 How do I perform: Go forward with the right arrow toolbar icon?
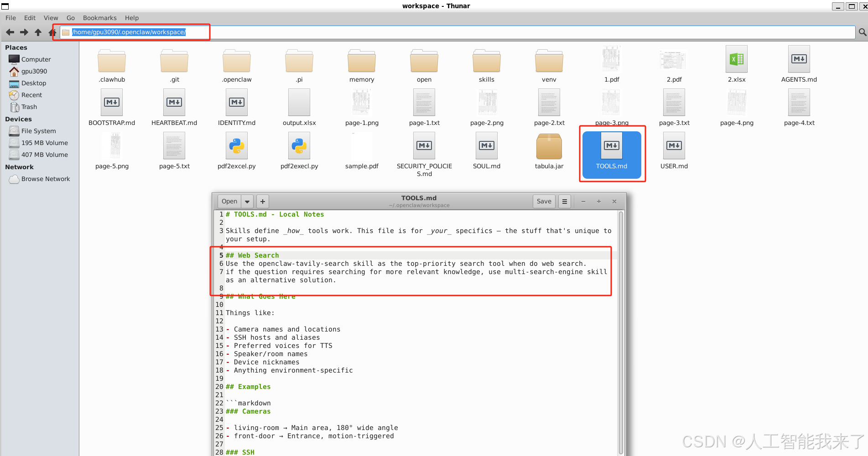24,32
